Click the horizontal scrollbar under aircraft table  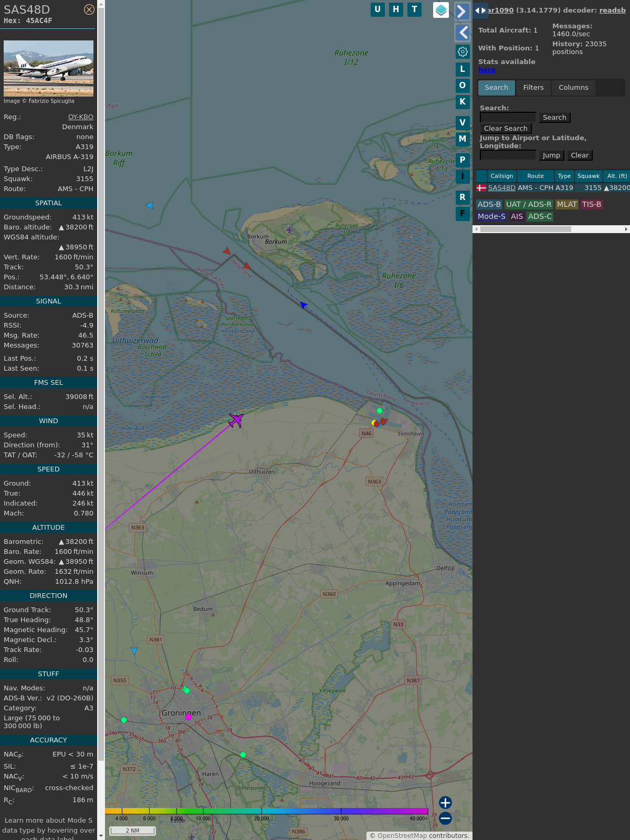526,229
